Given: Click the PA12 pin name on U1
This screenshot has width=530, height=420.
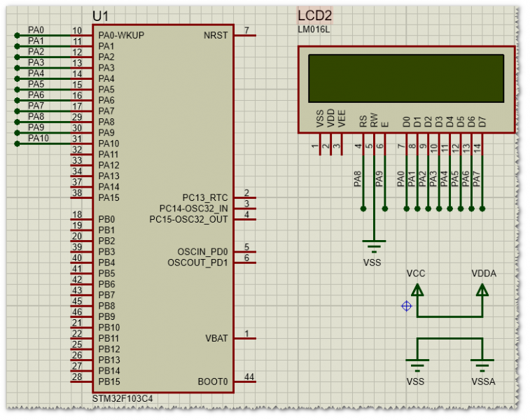Looking at the screenshot, I should click(x=109, y=165).
